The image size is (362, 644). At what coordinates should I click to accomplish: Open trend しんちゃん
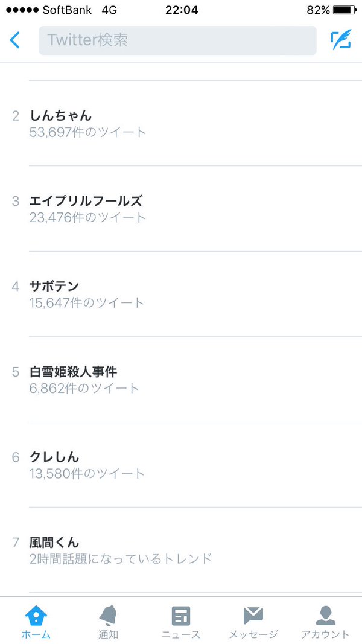click(60, 115)
